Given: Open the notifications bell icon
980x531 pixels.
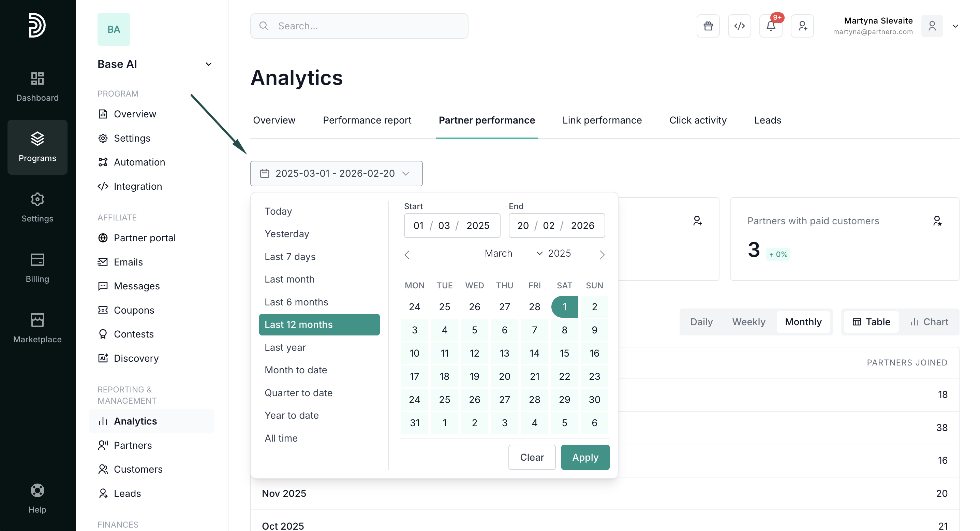Looking at the screenshot, I should 770,26.
